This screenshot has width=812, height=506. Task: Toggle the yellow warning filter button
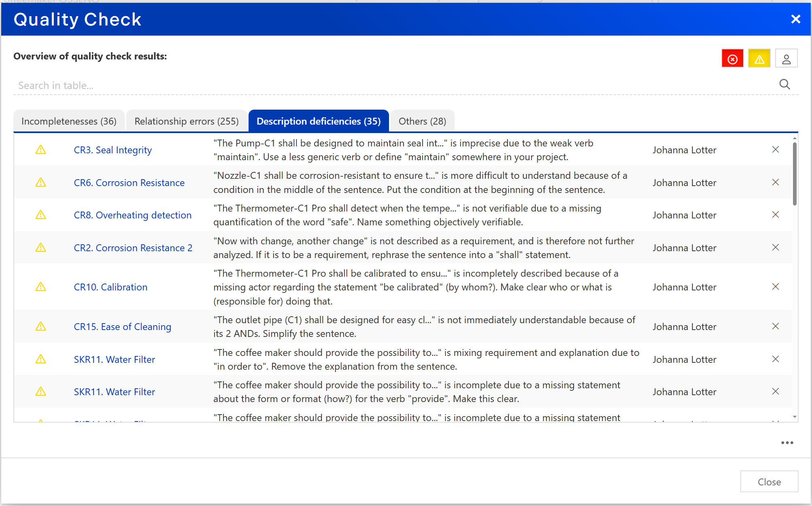759,59
